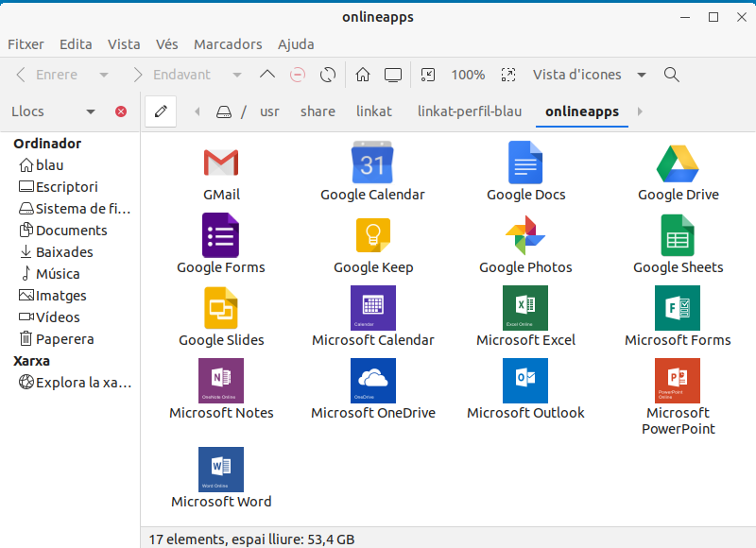The image size is (756, 548).
Task: Open the Fitxer menu
Action: tap(26, 44)
